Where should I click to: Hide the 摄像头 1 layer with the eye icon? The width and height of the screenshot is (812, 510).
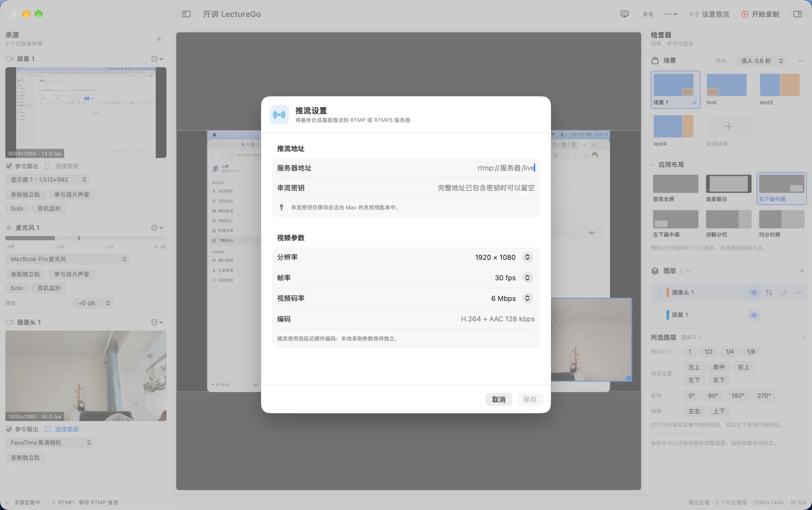754,292
